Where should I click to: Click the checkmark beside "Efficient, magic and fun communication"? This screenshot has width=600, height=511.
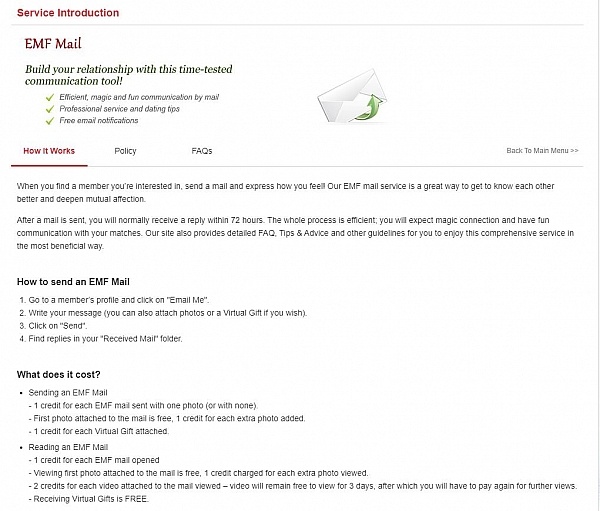tap(50, 97)
